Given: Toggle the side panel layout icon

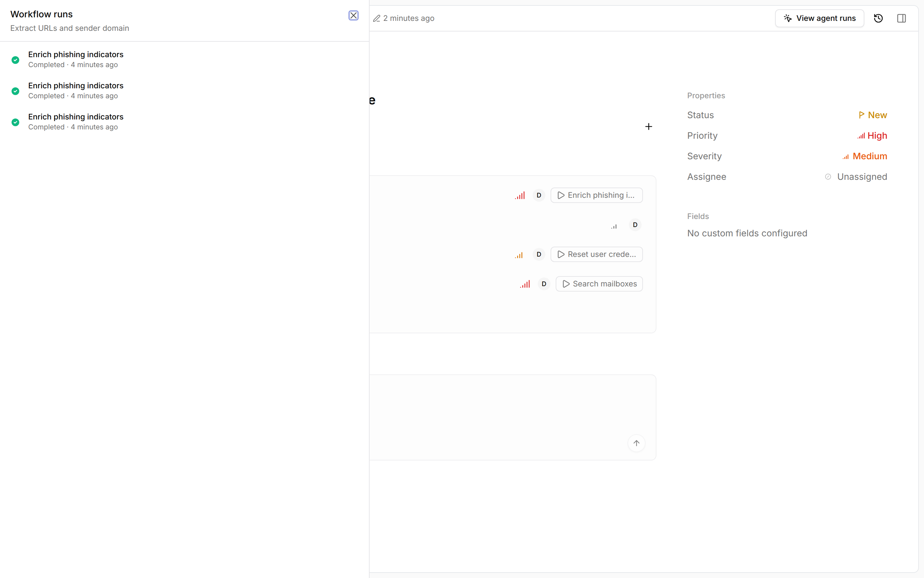Looking at the screenshot, I should click(x=902, y=18).
